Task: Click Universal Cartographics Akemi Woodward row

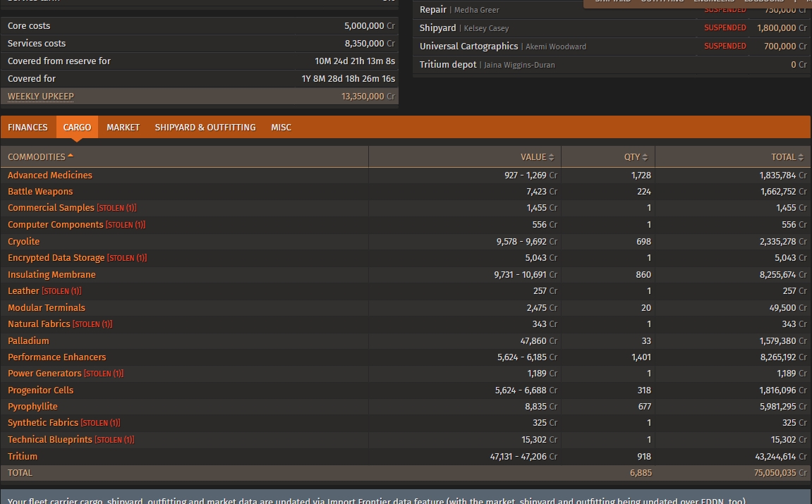Action: [x=612, y=46]
